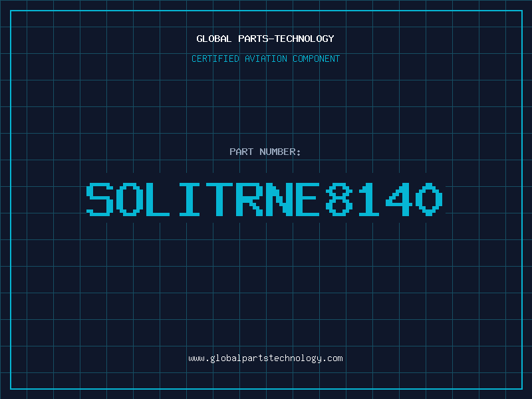Select the letter I in the part number
This screenshot has height=399, width=532.
coord(189,199)
